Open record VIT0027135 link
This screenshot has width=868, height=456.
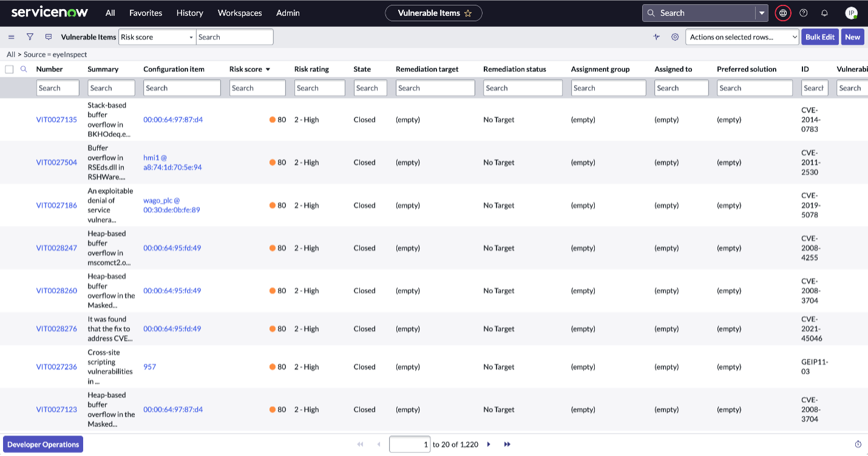click(56, 120)
